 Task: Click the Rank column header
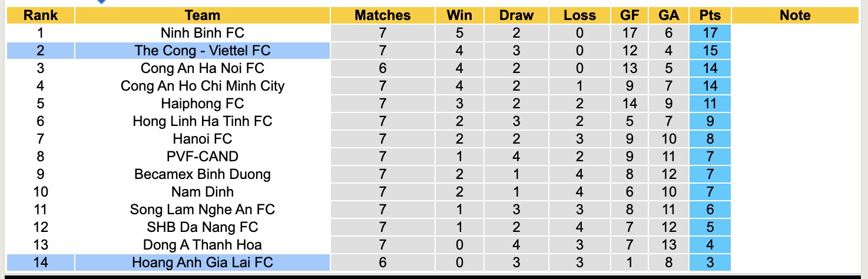[40, 15]
